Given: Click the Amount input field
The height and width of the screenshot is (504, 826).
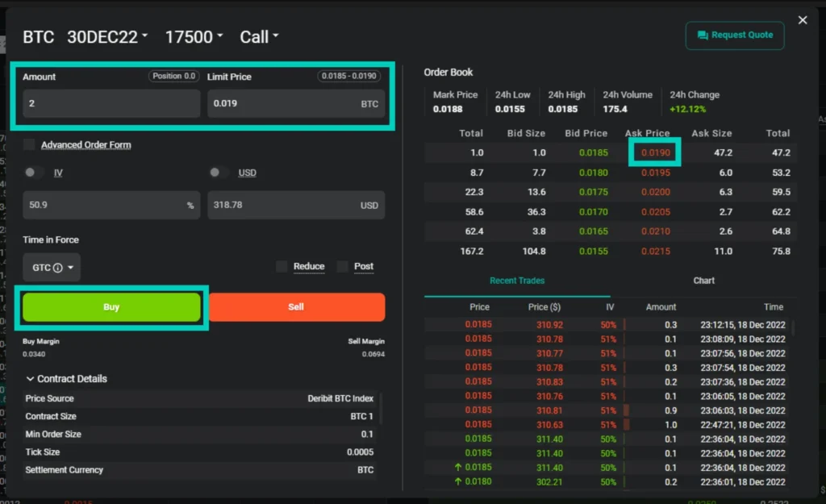Looking at the screenshot, I should (111, 104).
